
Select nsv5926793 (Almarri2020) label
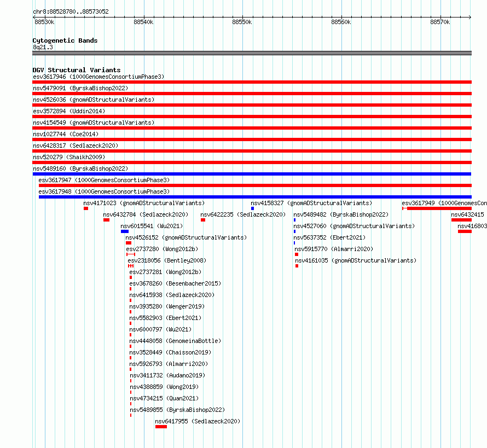[x=169, y=364]
